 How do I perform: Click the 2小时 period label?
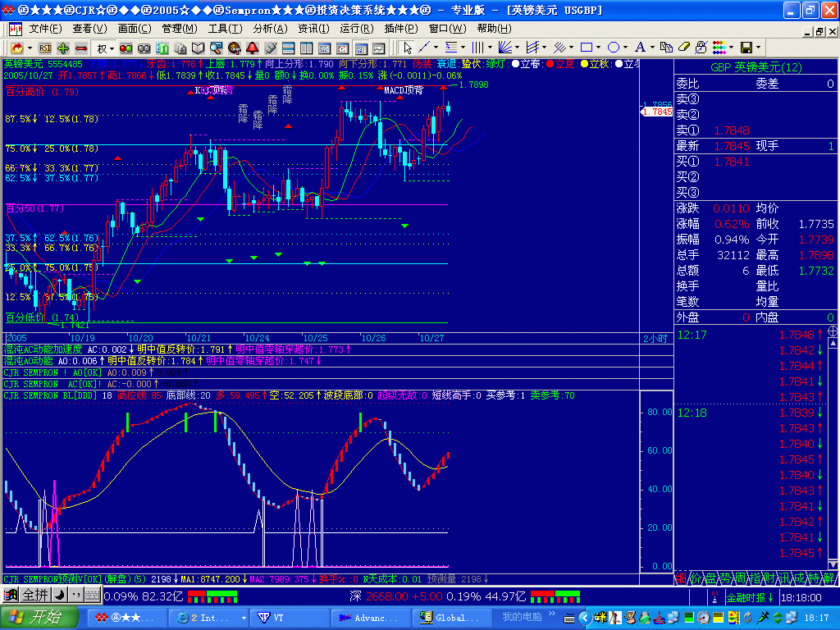[655, 338]
